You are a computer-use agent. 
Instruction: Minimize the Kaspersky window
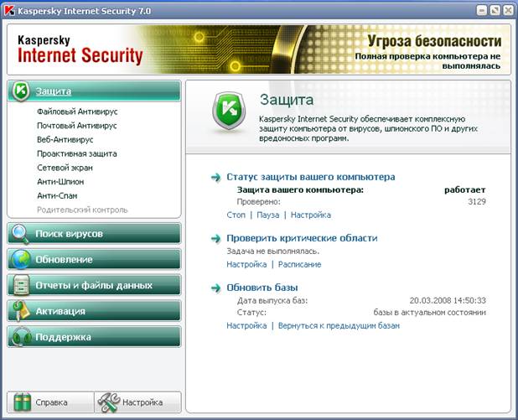482,11
